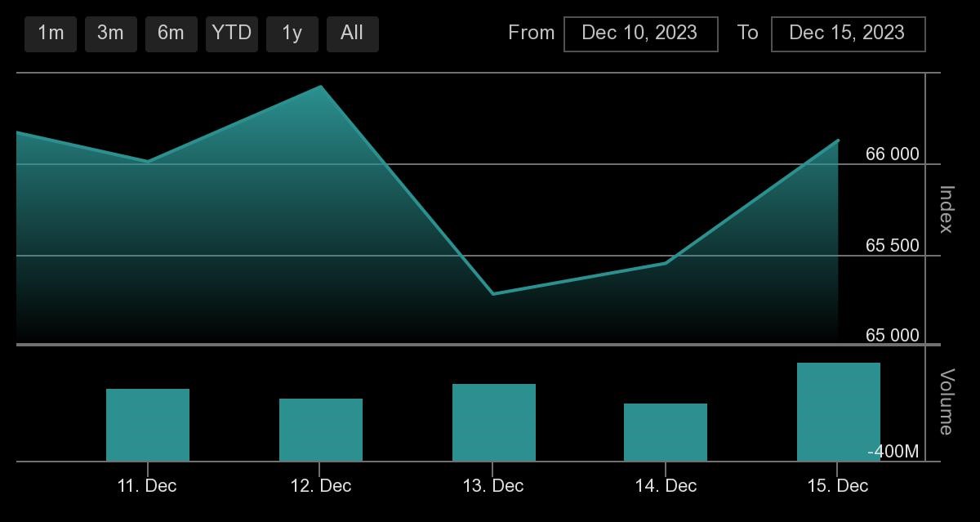Choose the 6m zoom range
The width and height of the screenshot is (980, 522).
[x=171, y=33]
